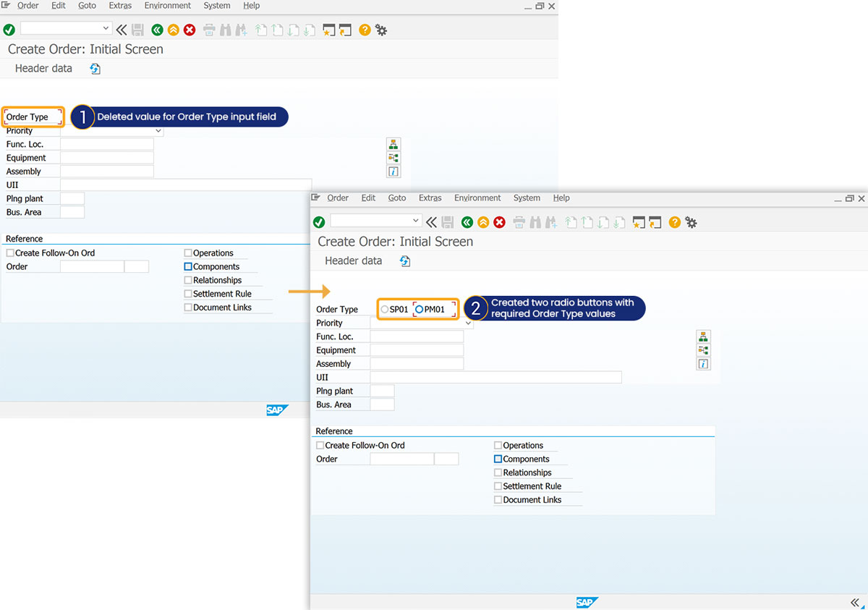
Task: Click Equipment input field in front window
Action: click(417, 350)
